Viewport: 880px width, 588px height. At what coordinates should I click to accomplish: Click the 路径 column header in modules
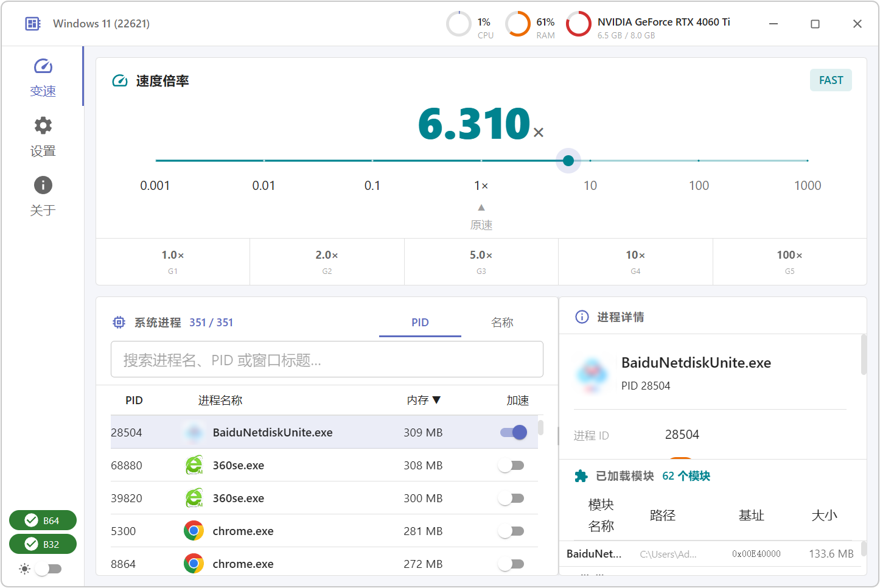point(663,516)
